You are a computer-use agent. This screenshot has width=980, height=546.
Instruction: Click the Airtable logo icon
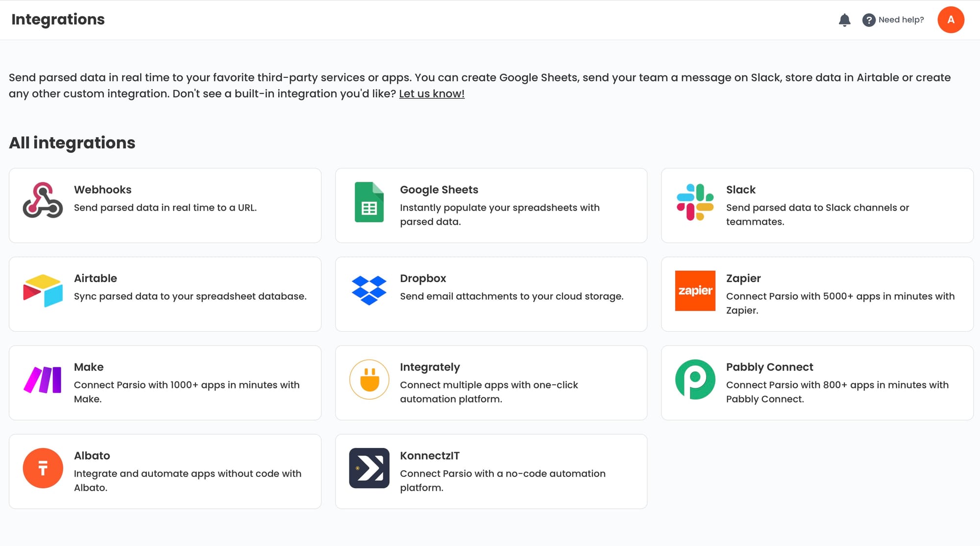[x=43, y=290]
